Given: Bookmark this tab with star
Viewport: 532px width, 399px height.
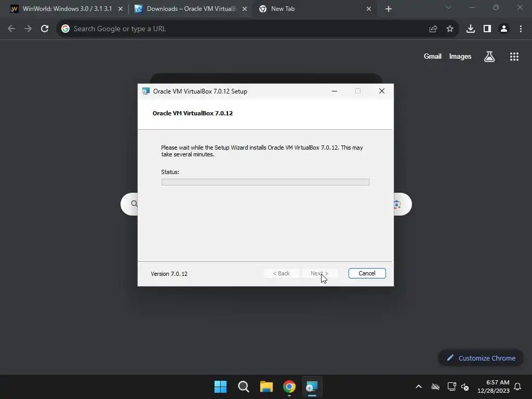Looking at the screenshot, I should (x=450, y=29).
